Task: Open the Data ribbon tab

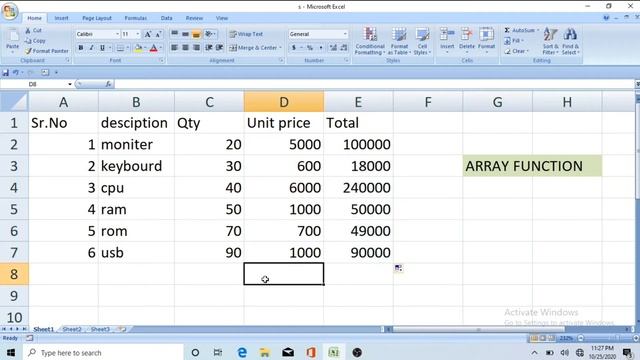Action: (167, 18)
